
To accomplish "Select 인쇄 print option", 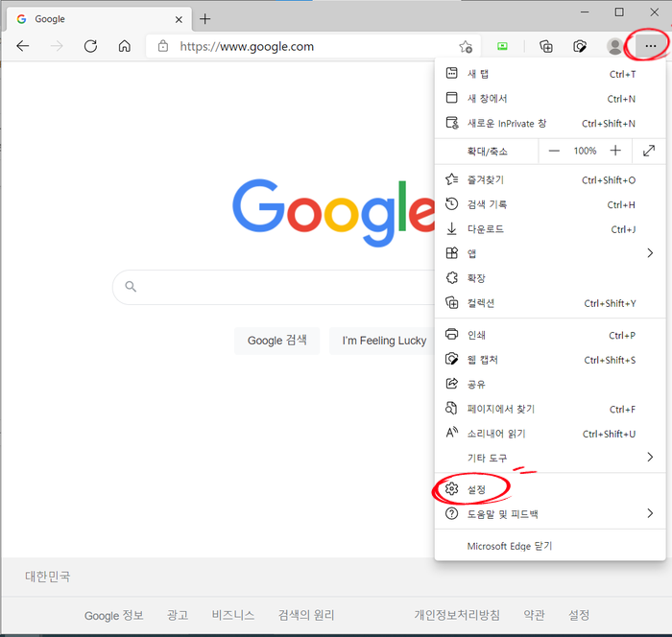I will 550,335.
